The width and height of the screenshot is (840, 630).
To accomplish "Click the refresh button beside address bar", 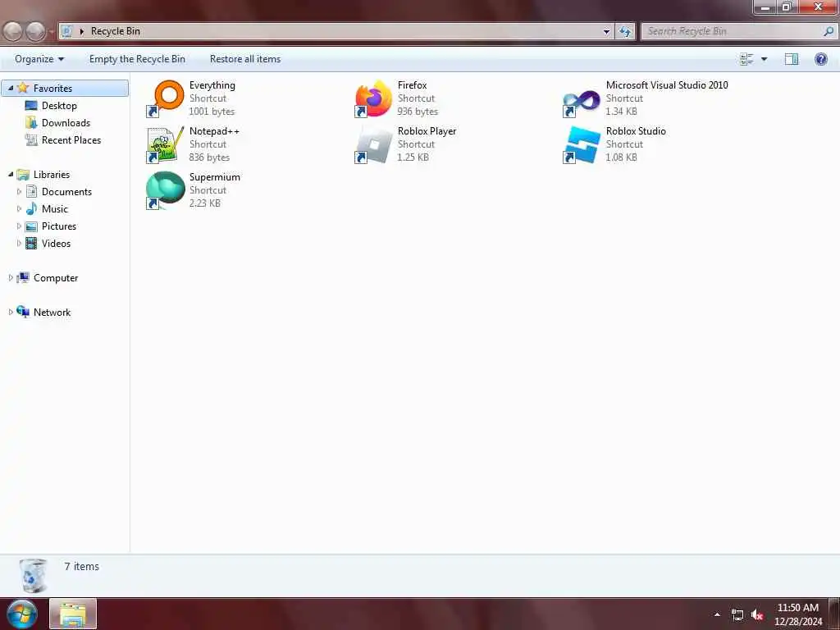I will pos(625,32).
